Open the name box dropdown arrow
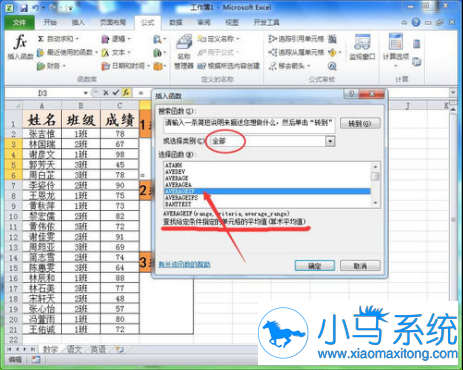Screen dimensions: 463x370 pyautogui.click(x=86, y=93)
